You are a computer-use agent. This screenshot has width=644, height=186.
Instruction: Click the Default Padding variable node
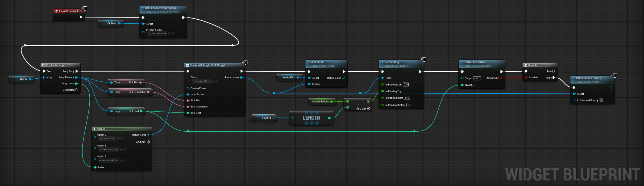(x=321, y=102)
